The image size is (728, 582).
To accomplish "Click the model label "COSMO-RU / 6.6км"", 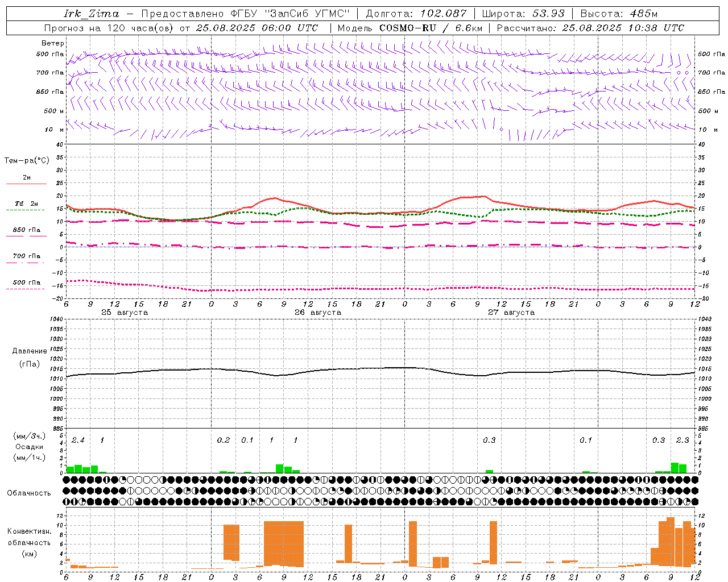I will (431, 28).
